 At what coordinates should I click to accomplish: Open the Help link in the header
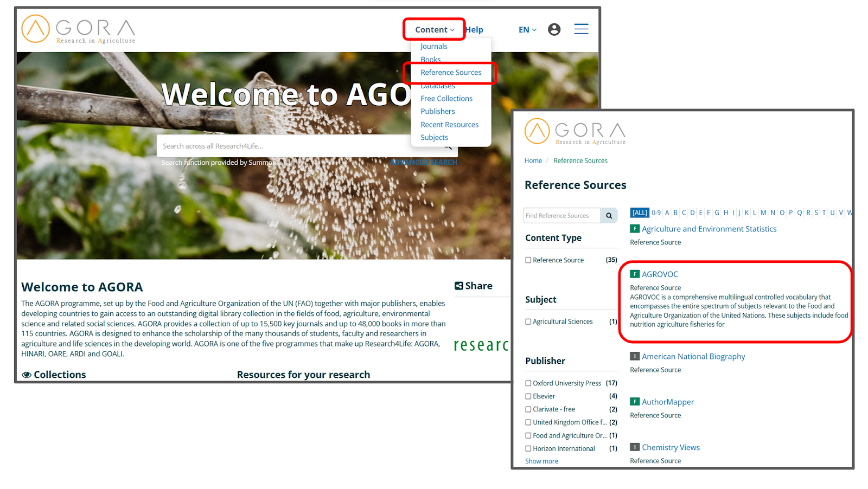[x=475, y=30]
